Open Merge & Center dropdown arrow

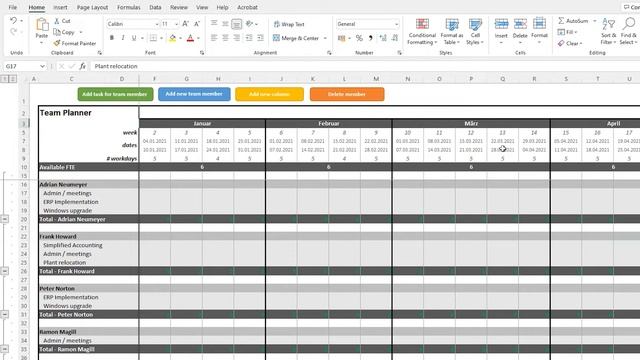tap(325, 38)
